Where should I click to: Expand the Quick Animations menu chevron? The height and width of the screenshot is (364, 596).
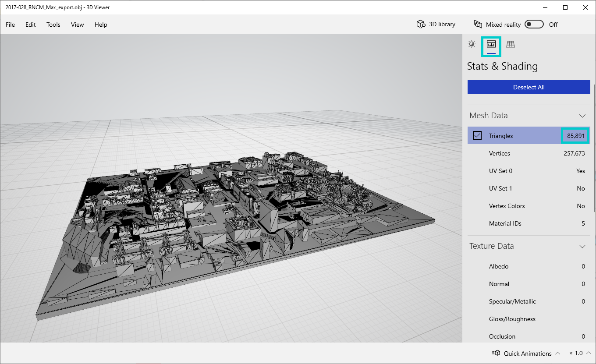point(557,353)
